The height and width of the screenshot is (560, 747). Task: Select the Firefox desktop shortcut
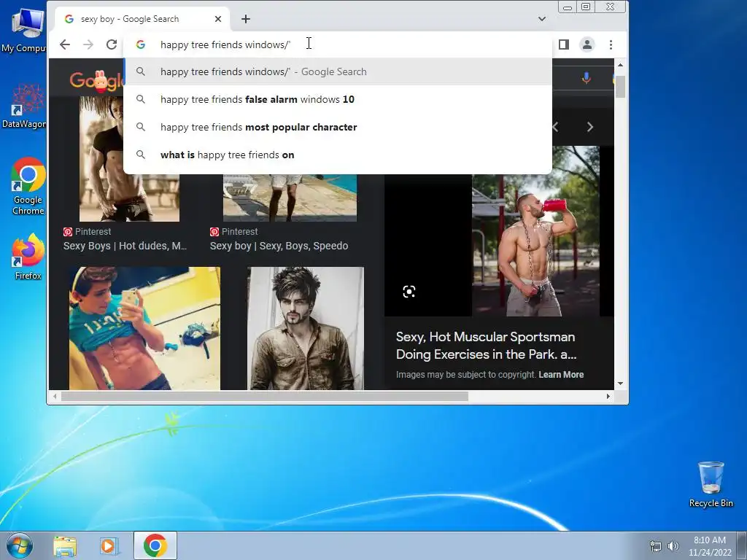28,257
